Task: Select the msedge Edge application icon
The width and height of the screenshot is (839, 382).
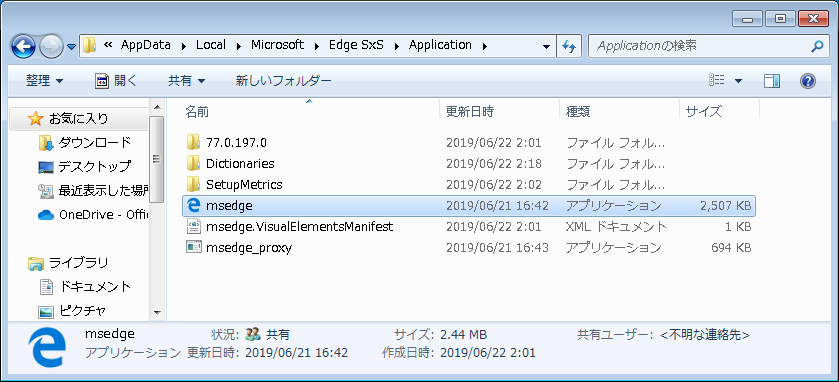Action: (193, 205)
